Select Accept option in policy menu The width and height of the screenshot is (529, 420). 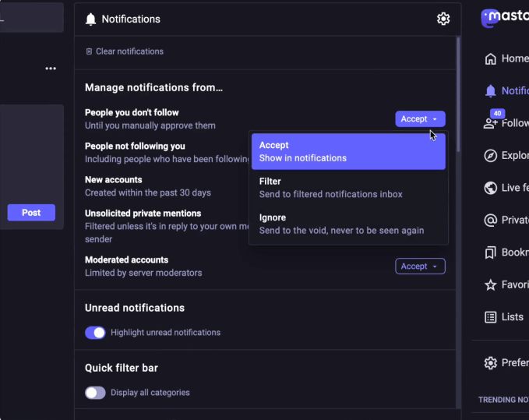(347, 151)
